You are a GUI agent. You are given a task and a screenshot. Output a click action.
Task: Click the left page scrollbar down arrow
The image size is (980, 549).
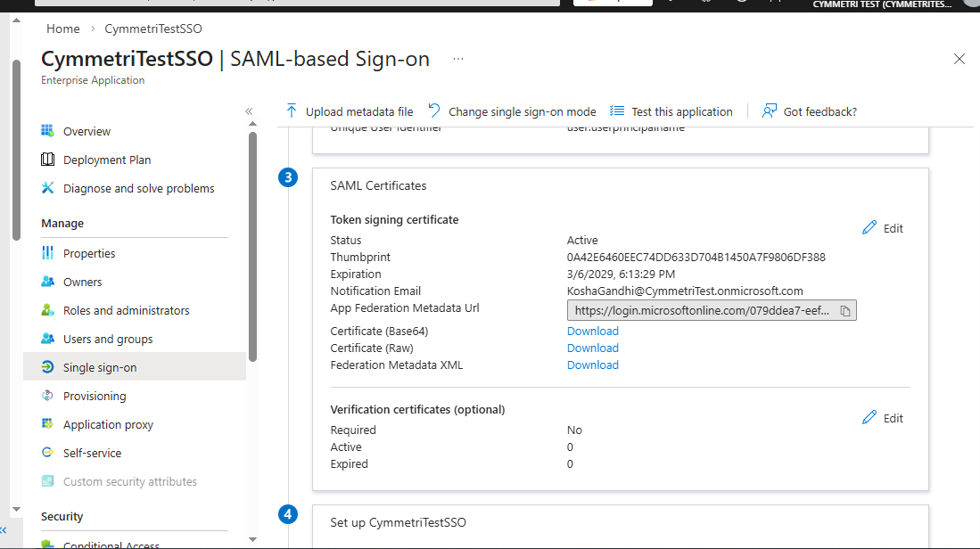16,509
